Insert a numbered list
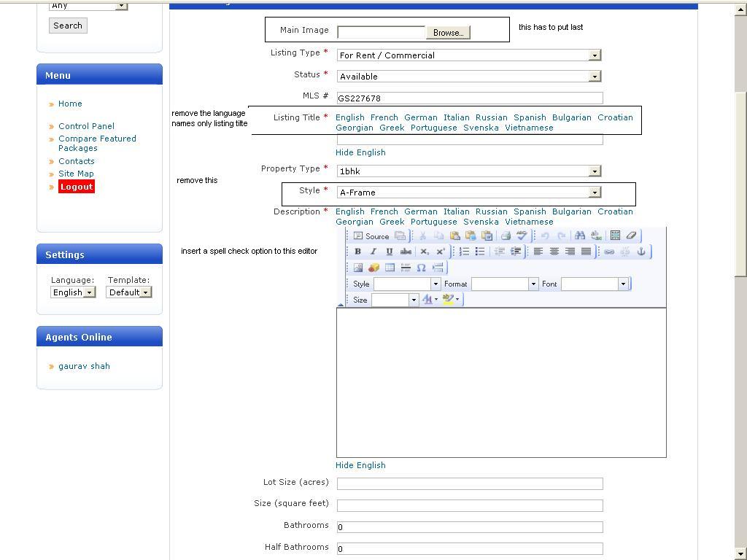The image size is (747, 560). click(464, 252)
